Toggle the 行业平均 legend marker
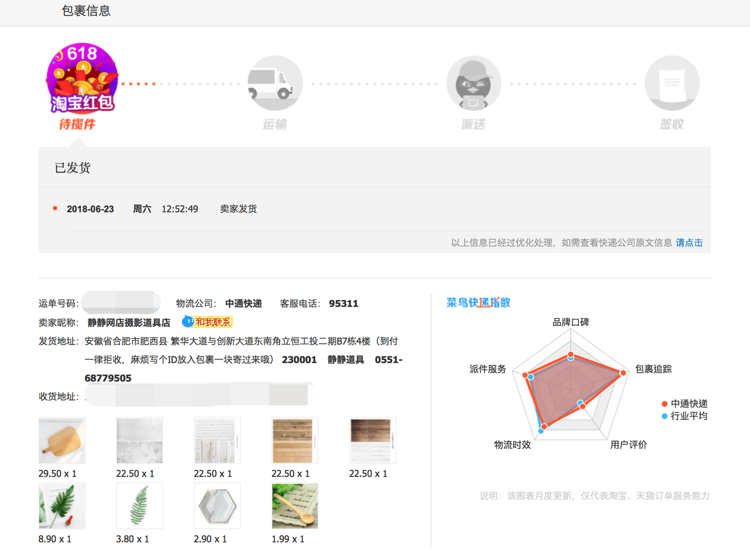Screen dimensions: 750x560 click(x=664, y=416)
